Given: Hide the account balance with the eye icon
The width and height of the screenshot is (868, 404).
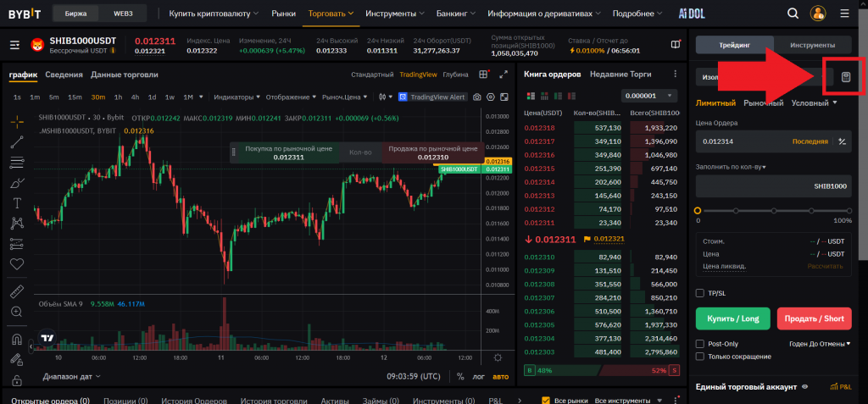Looking at the screenshot, I should pos(805,387).
